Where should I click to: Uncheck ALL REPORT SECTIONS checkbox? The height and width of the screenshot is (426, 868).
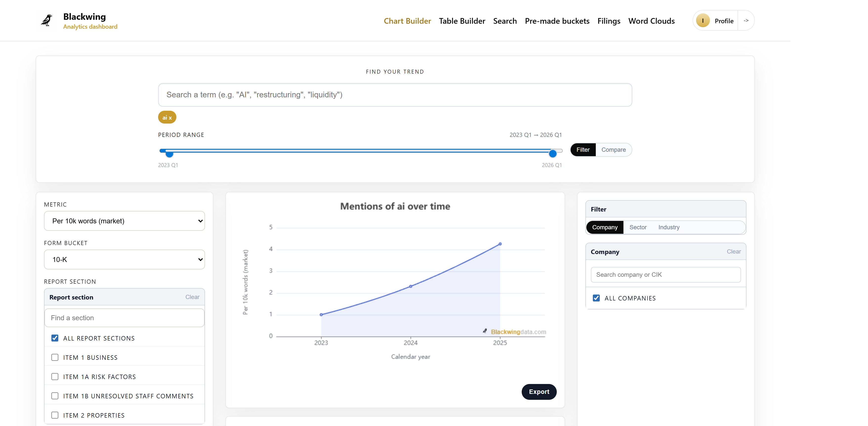(x=55, y=338)
